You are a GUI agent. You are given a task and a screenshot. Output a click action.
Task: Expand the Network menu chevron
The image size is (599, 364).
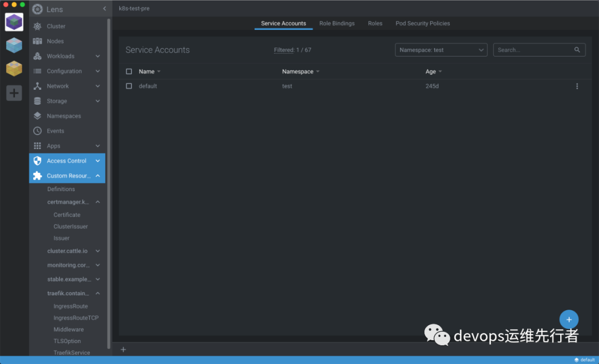click(98, 86)
